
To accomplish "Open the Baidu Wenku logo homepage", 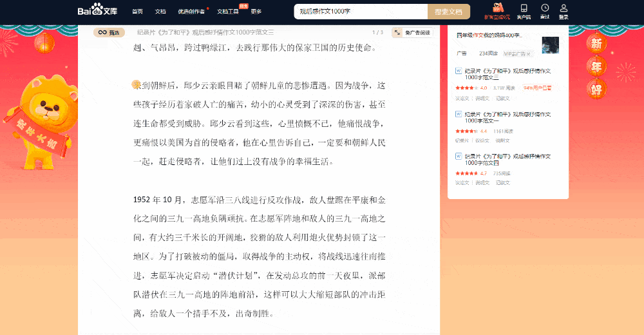I will click(97, 10).
